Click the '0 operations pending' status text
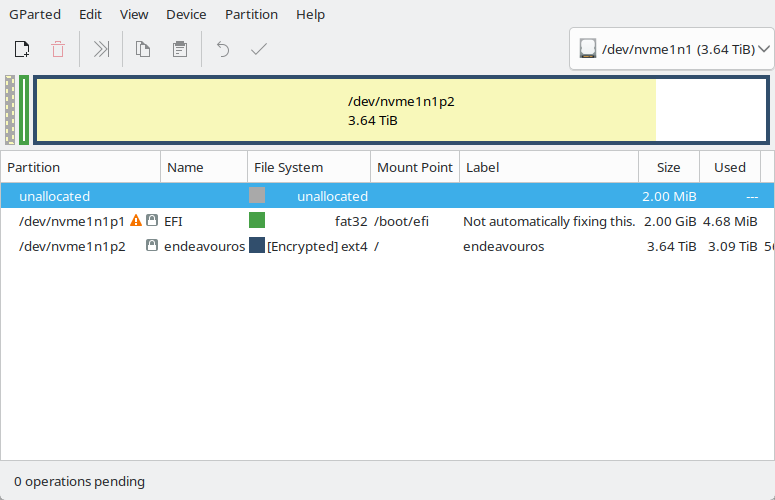 80,481
